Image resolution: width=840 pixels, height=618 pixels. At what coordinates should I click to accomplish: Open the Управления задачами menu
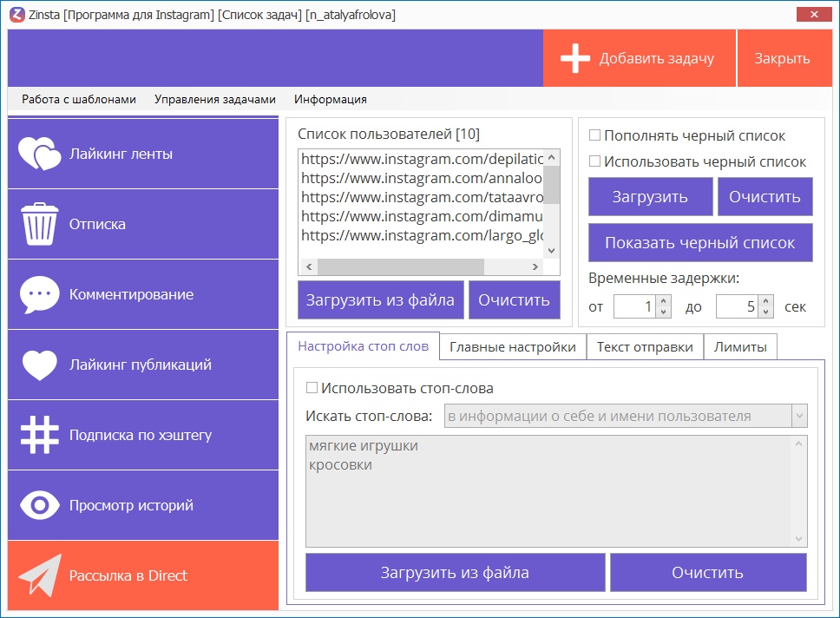pos(215,99)
